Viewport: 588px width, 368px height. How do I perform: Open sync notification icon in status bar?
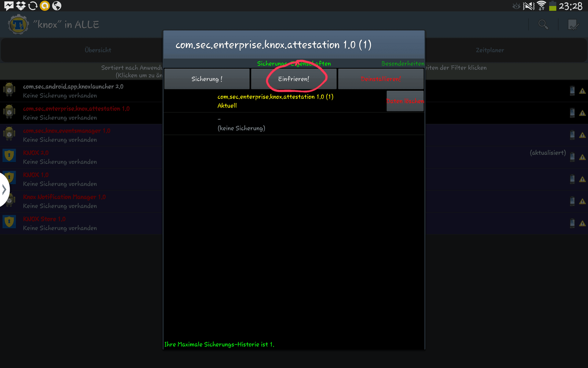(x=33, y=6)
